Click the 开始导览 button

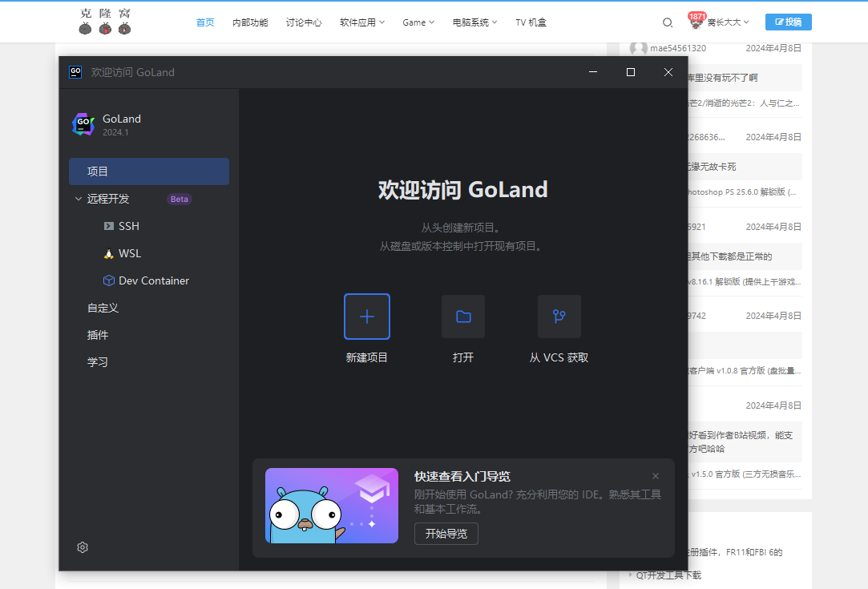(446, 534)
